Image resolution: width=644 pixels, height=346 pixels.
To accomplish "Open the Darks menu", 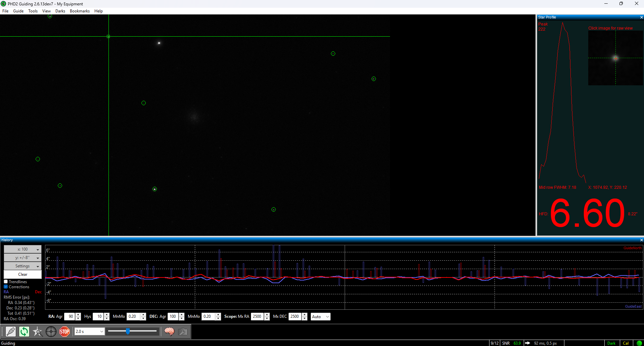I will pos(60,11).
